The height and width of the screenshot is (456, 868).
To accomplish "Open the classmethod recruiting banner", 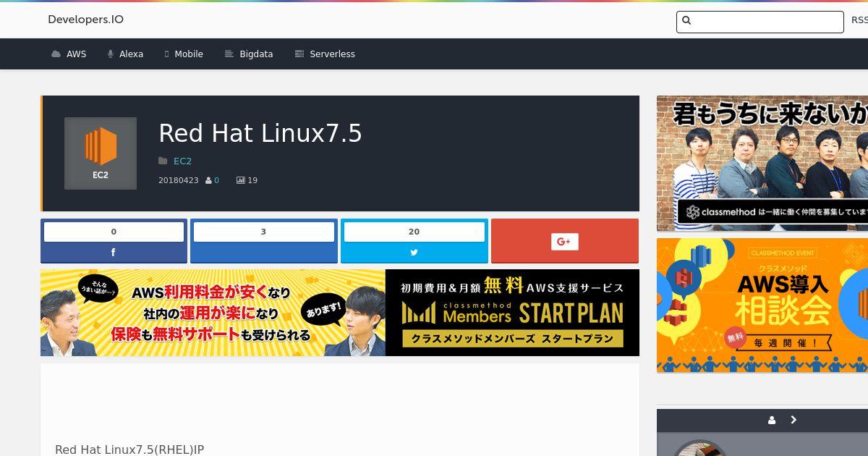I will coord(762,164).
